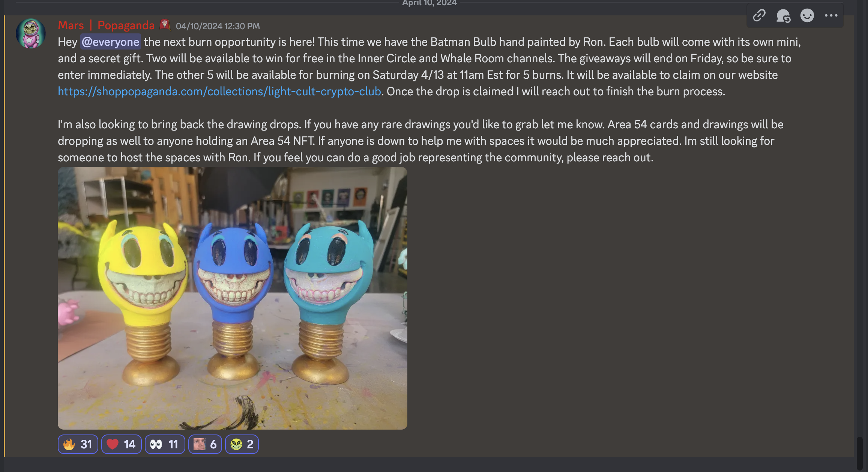Click the chat vertical scrollbar thumb
The height and width of the screenshot is (472, 868).
(860, 453)
